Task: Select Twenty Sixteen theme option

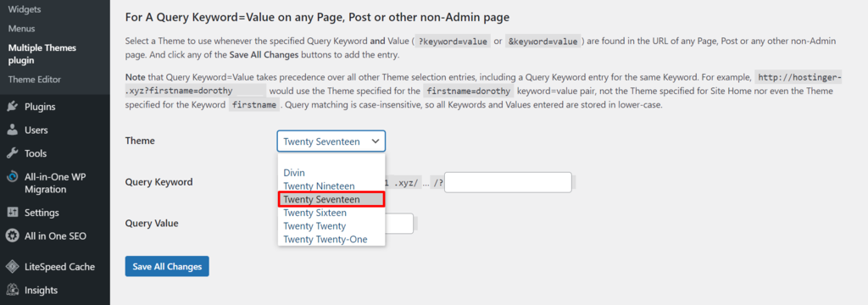Action: coord(315,213)
